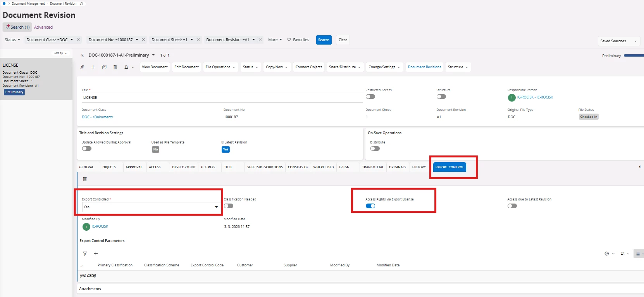The image size is (644, 297).
Task: Disable Access Rights via Export License switch
Action: tap(370, 206)
